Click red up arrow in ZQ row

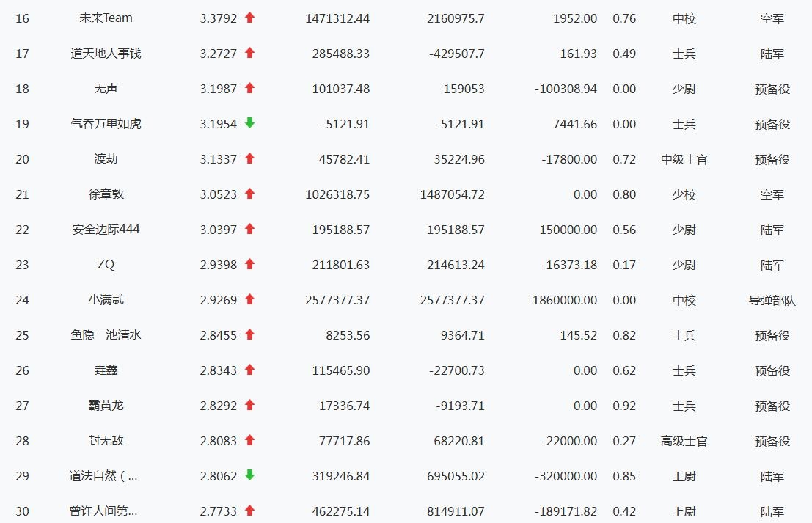249,264
